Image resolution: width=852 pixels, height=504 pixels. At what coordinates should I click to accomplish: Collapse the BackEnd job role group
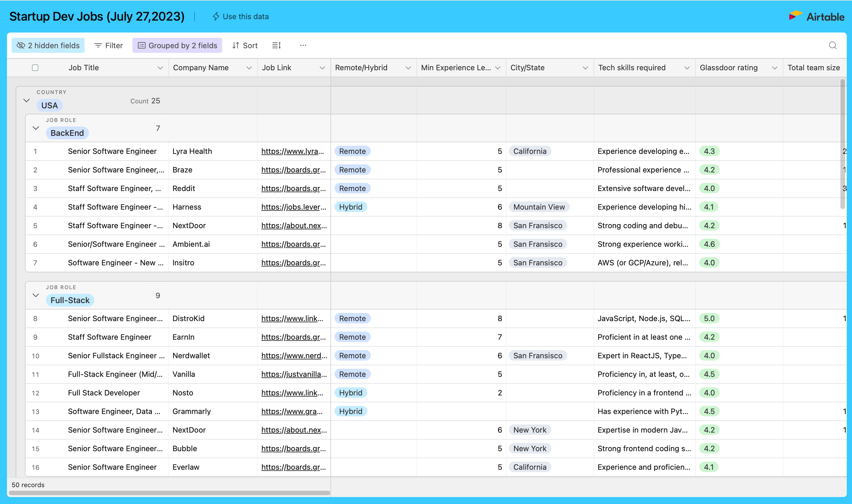[x=36, y=128]
